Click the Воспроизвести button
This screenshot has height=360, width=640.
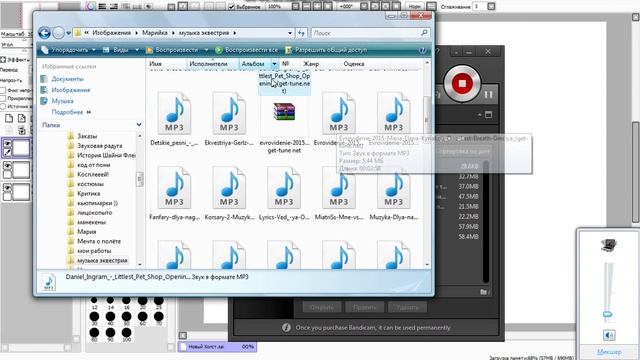click(171, 50)
